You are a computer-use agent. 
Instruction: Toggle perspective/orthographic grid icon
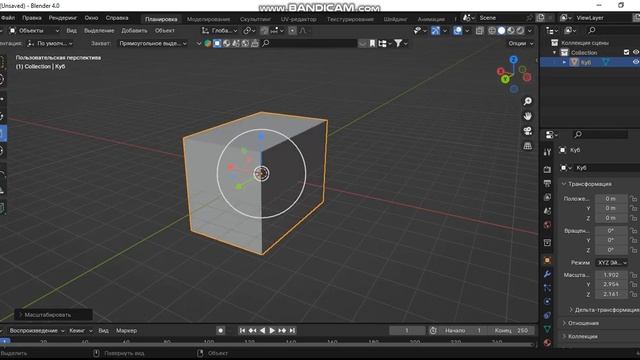point(527,146)
